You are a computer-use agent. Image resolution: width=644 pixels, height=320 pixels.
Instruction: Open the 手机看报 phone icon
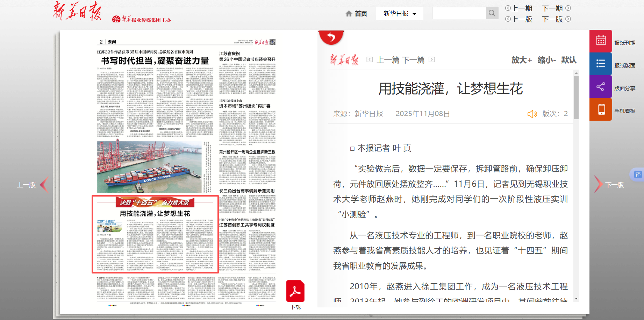point(601,109)
